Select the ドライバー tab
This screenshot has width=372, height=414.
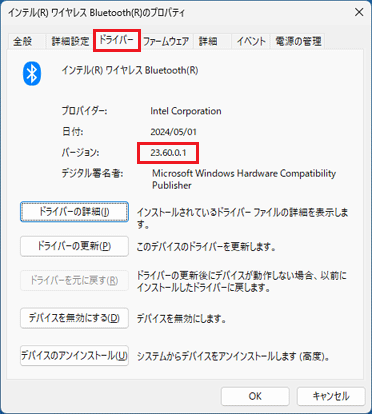[117, 40]
